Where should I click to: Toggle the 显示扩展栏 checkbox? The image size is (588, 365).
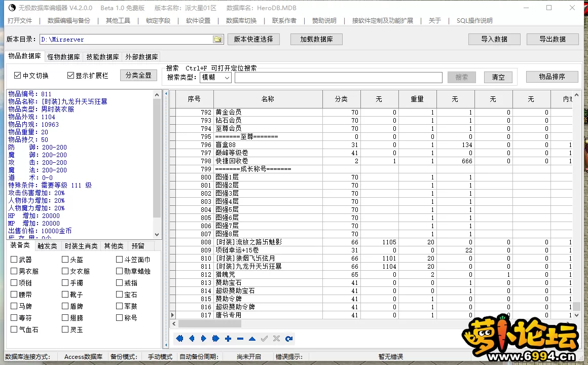[x=70, y=76]
